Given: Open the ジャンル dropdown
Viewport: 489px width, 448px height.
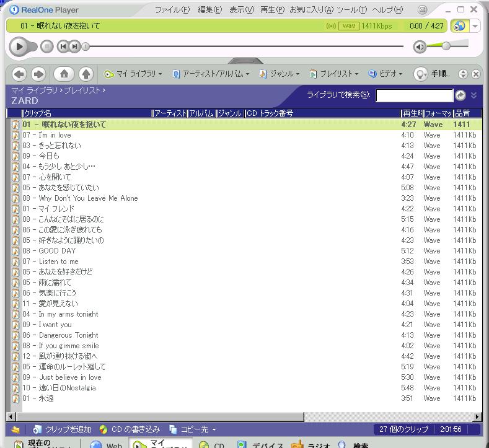Looking at the screenshot, I should tap(280, 74).
